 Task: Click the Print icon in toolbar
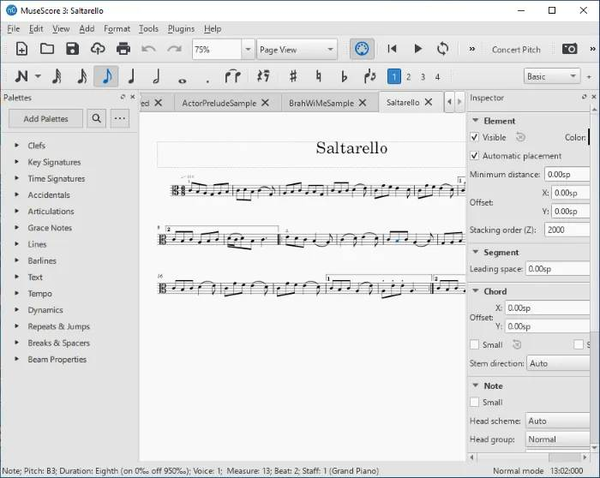(123, 48)
